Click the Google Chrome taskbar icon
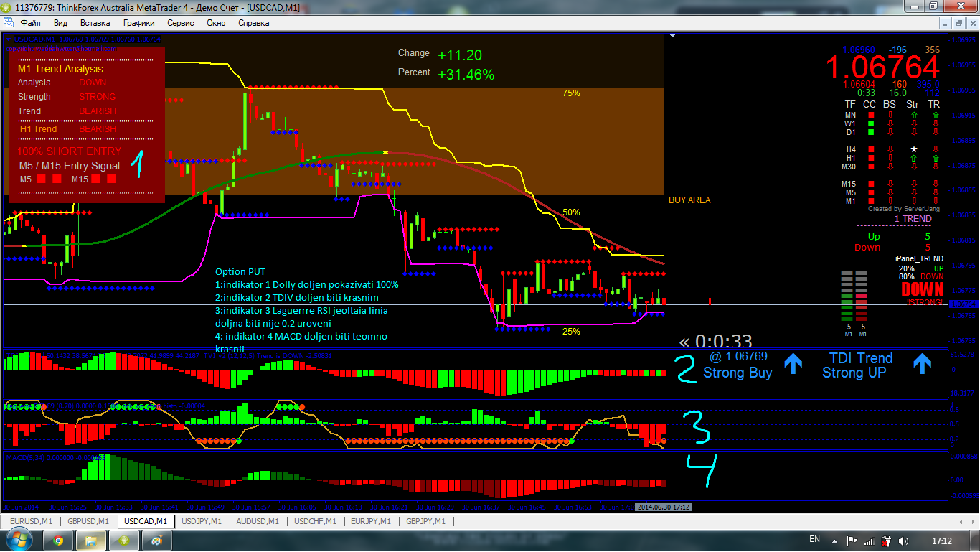The height and width of the screenshot is (552, 980). (x=57, y=541)
